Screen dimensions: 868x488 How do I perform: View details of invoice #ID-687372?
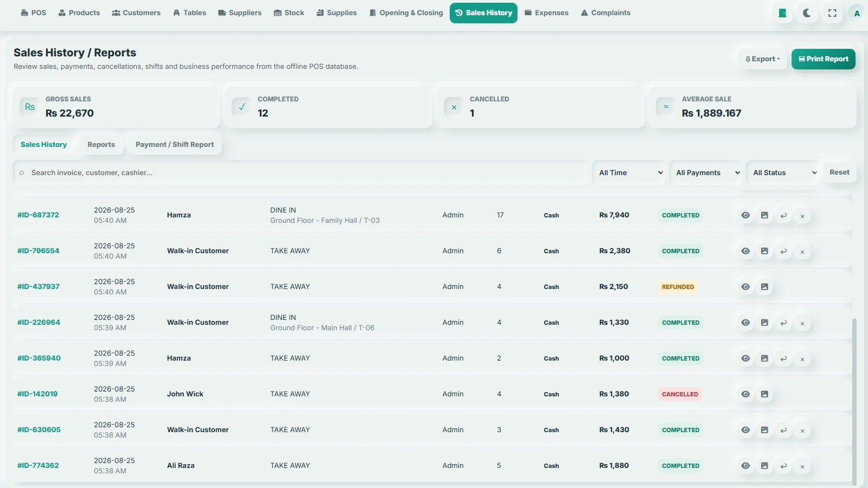746,215
